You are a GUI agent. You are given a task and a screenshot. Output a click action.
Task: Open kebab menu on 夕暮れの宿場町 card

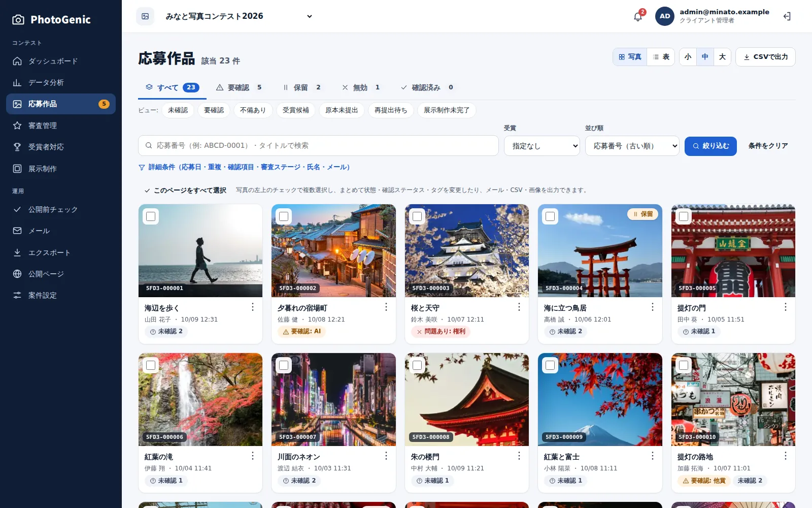[386, 307]
